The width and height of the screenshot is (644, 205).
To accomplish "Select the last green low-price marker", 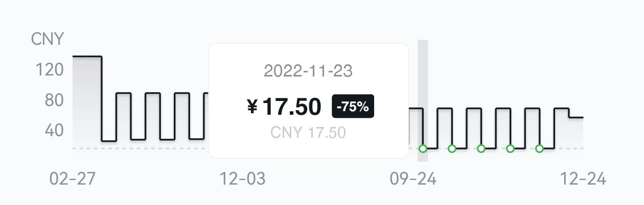I will pos(539,148).
